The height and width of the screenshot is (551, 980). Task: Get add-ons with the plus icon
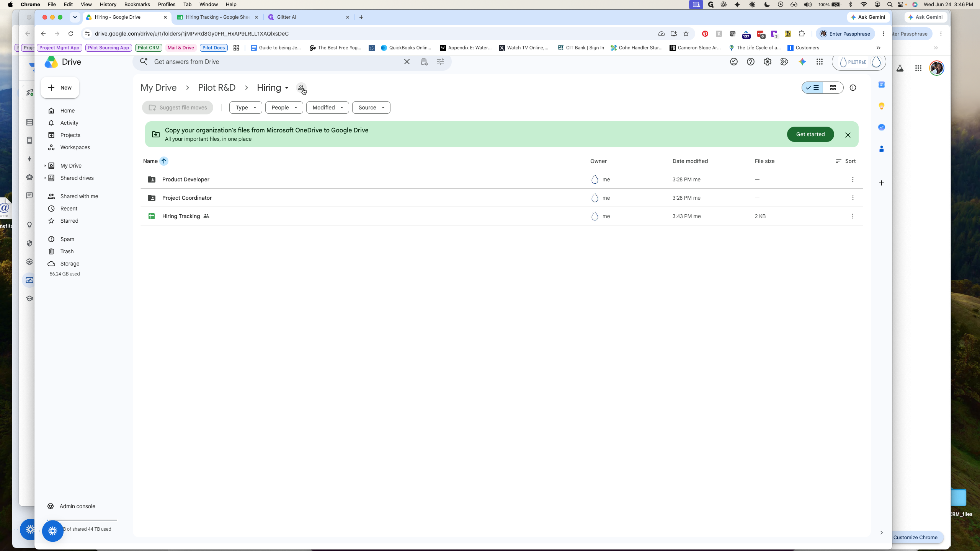point(882,183)
